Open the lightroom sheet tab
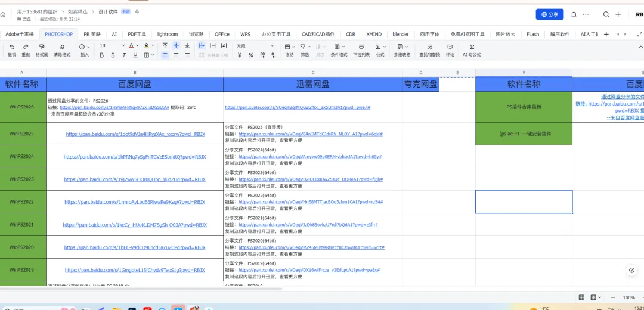644x310 pixels. click(x=168, y=35)
